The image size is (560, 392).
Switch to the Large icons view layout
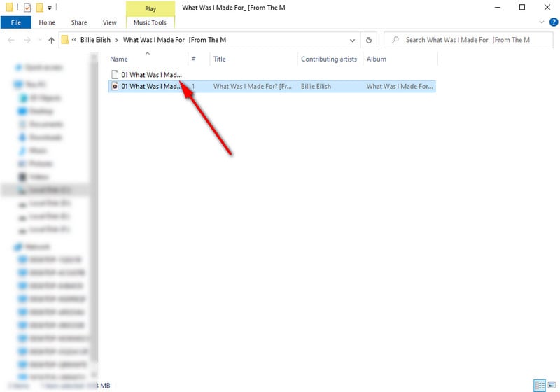552,386
